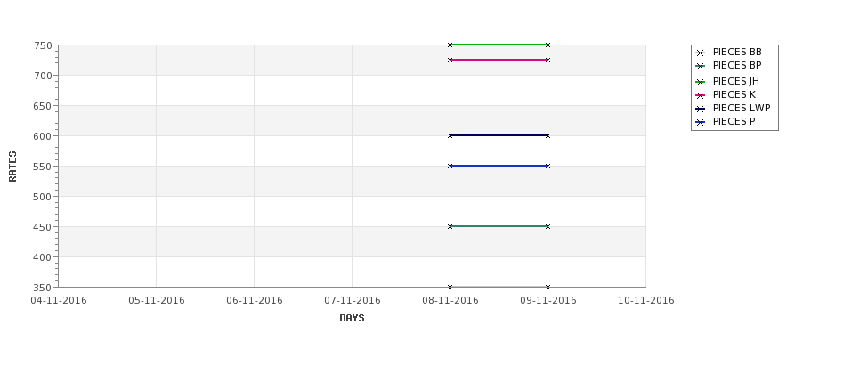Click the RATES vertical axis title
The height and width of the screenshot is (382, 868).
pyautogui.click(x=12, y=167)
